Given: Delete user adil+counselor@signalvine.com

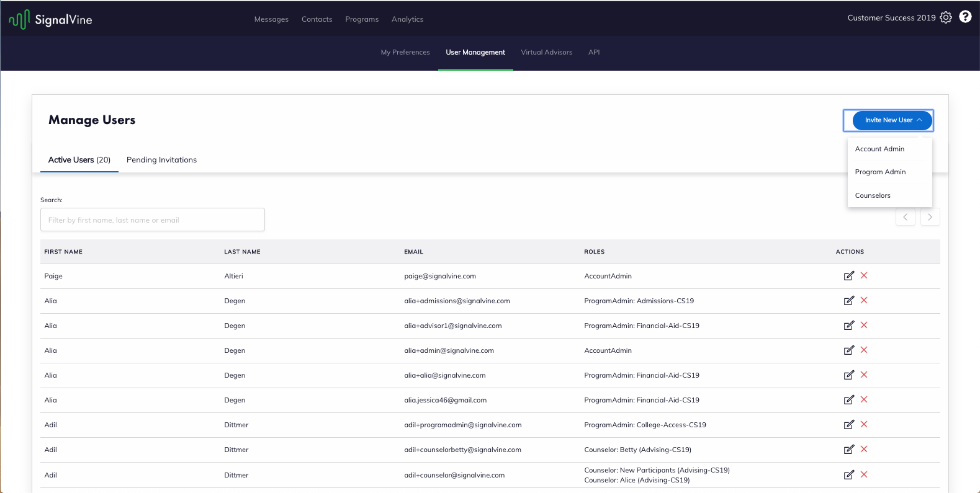Looking at the screenshot, I should pos(864,474).
